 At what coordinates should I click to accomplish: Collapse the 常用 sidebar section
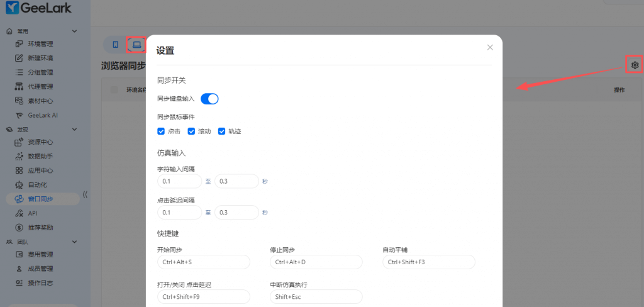(74, 31)
